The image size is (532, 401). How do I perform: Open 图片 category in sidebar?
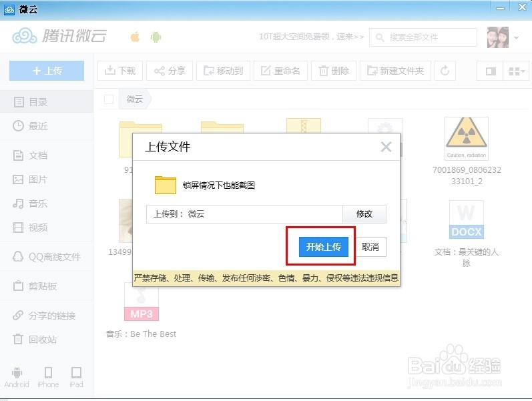(x=47, y=179)
